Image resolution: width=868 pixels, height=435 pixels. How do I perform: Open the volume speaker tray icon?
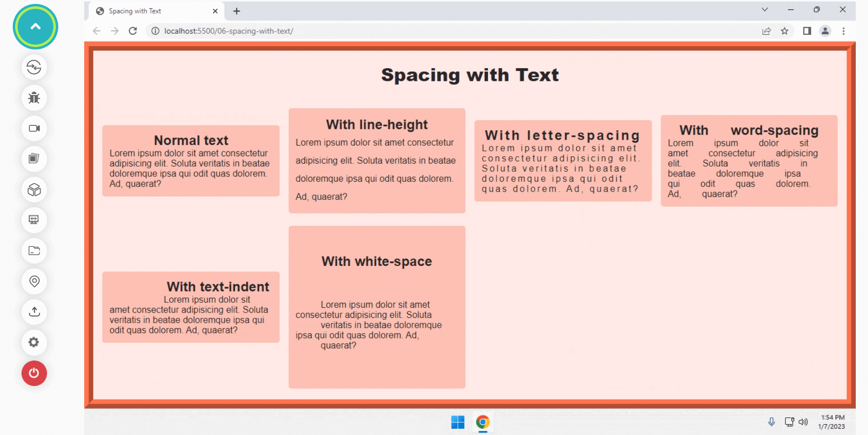point(803,422)
